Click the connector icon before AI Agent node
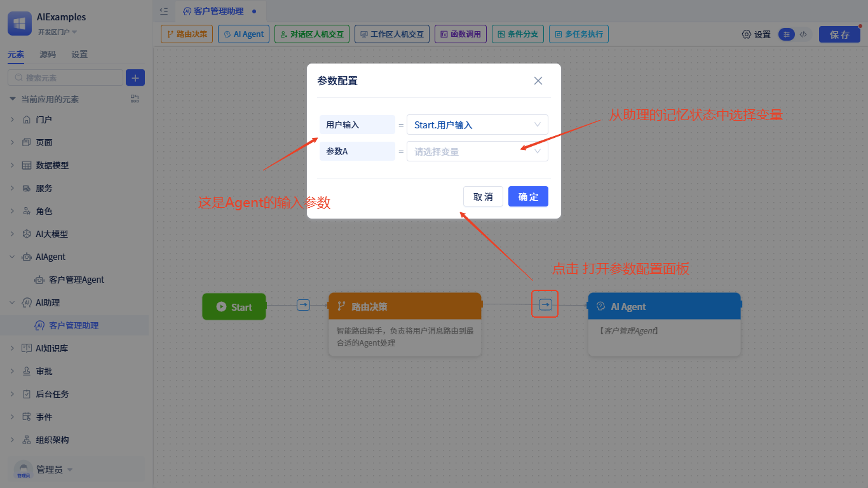Screen dimensions: 868x488 pyautogui.click(x=545, y=304)
